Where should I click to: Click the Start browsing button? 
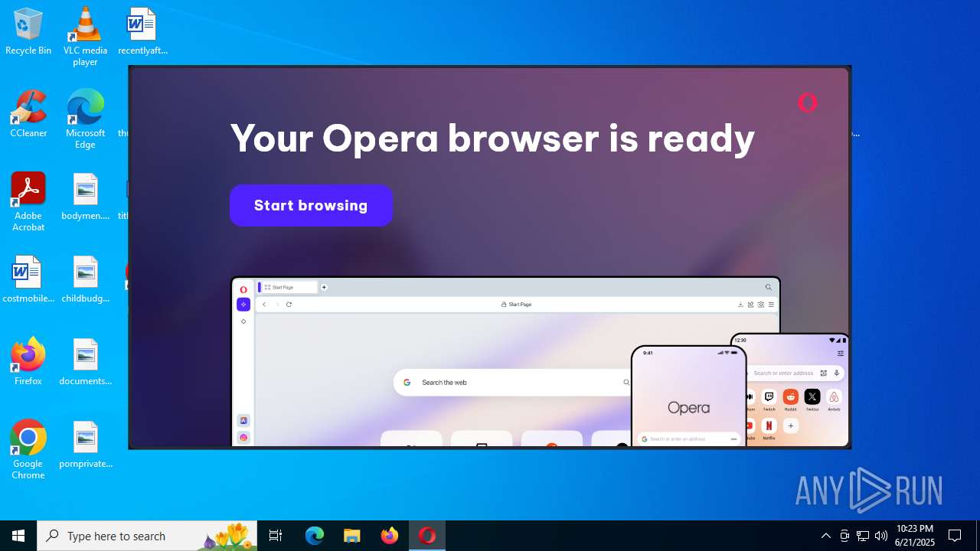[x=311, y=205]
